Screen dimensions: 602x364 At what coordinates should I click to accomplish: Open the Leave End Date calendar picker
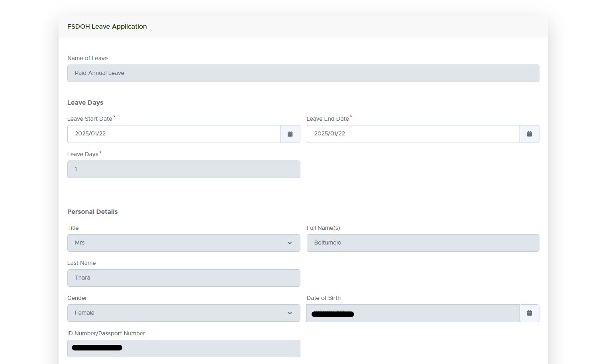click(529, 134)
